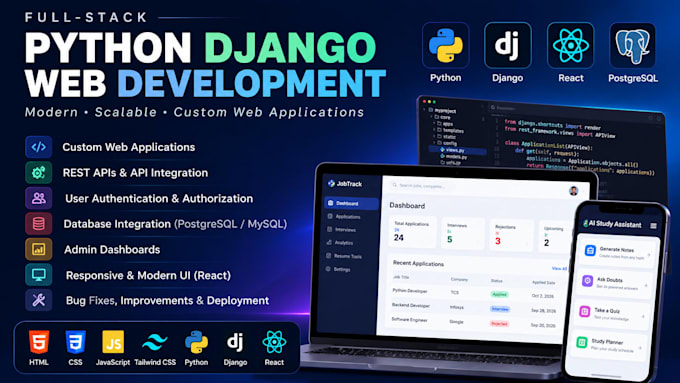Open Settings in the JobTrack sidebar

338,269
